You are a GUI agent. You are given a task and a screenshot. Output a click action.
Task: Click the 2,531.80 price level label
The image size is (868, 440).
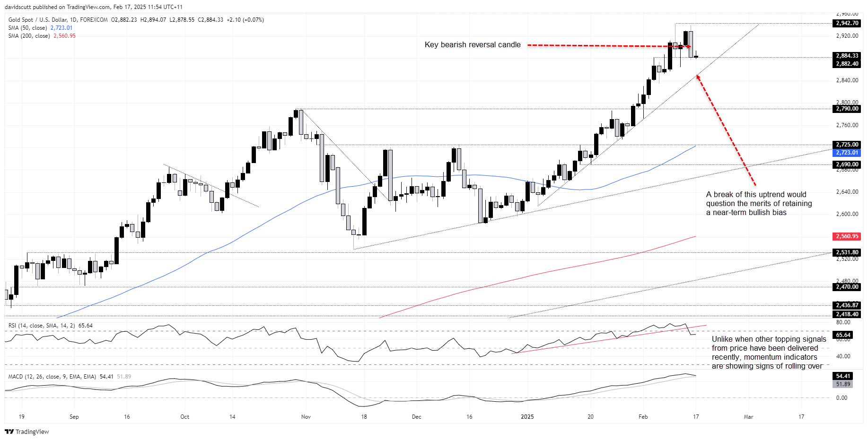pyautogui.click(x=847, y=252)
